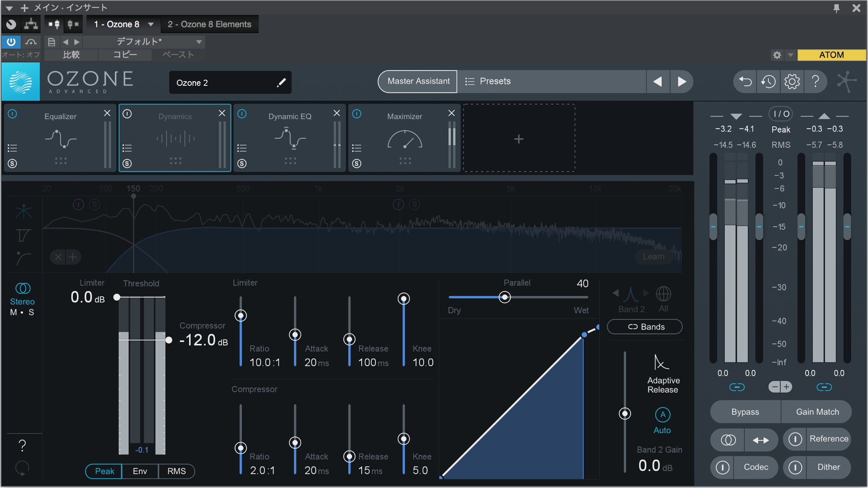Open Ozone settings gear
The width and height of the screenshot is (868, 488).
[x=792, y=81]
